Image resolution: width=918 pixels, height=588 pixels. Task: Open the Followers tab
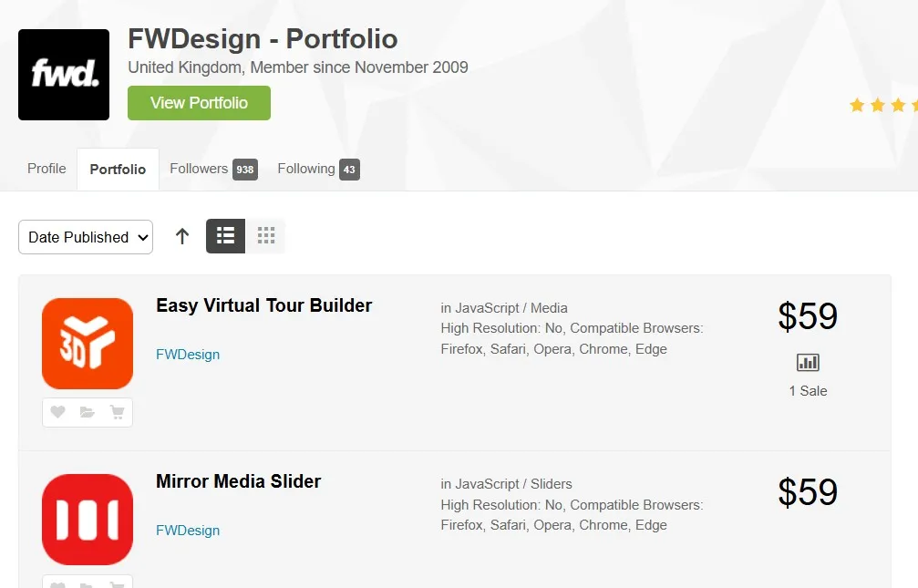(x=212, y=169)
